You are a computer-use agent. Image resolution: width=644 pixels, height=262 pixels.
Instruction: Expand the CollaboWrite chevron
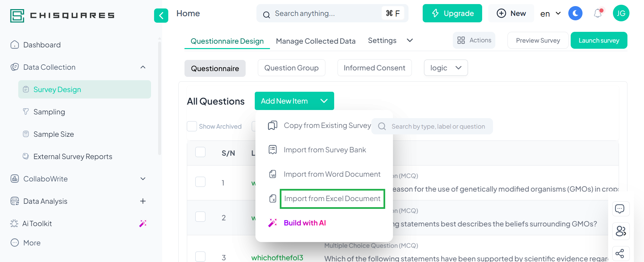[143, 179]
